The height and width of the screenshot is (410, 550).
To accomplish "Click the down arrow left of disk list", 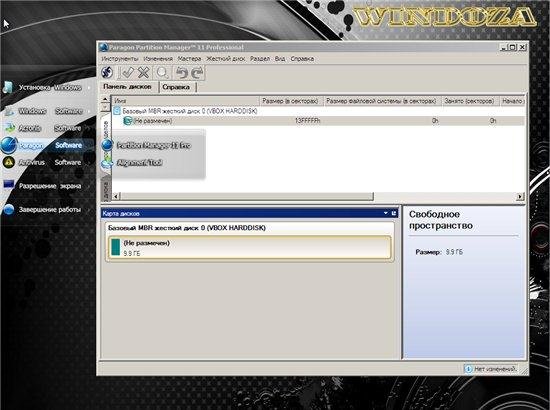I will (x=105, y=108).
